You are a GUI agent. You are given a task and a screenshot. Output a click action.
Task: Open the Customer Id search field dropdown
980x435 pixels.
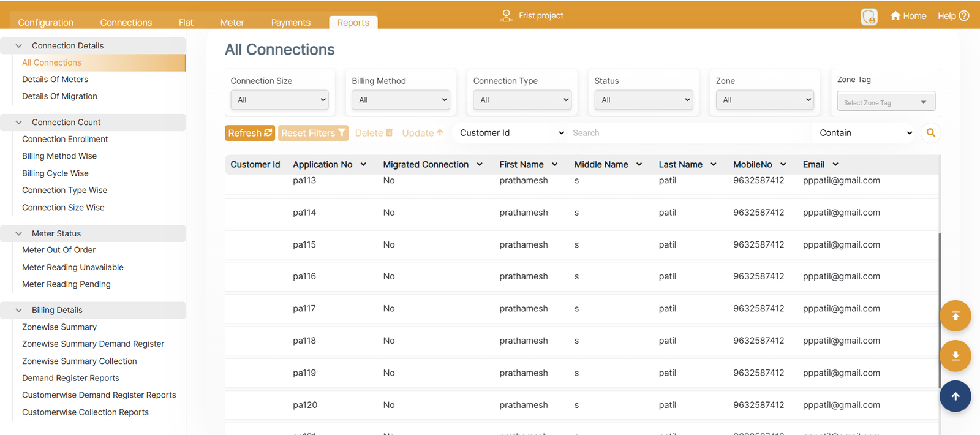point(511,133)
